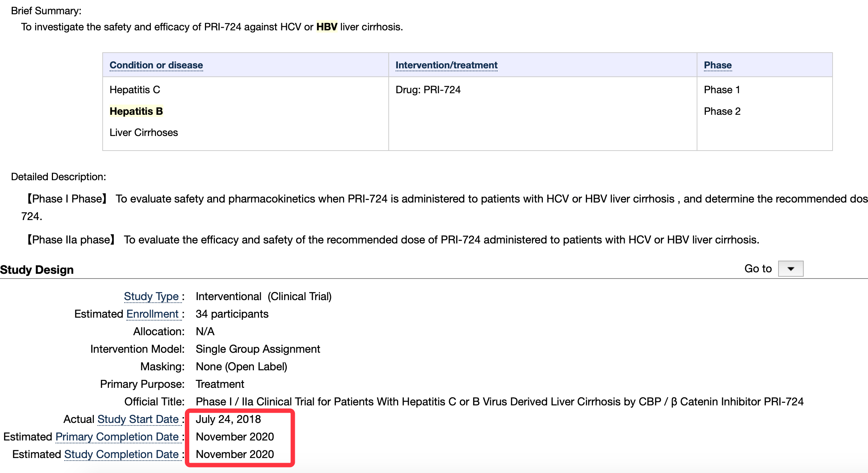Screen dimensions: 868x473
Task: Open the Study Type glossary link
Action: point(151,296)
